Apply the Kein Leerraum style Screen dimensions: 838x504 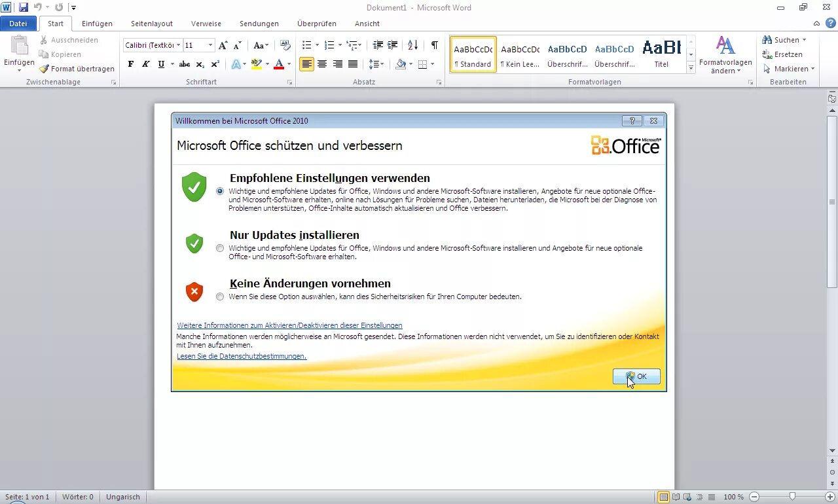point(520,54)
